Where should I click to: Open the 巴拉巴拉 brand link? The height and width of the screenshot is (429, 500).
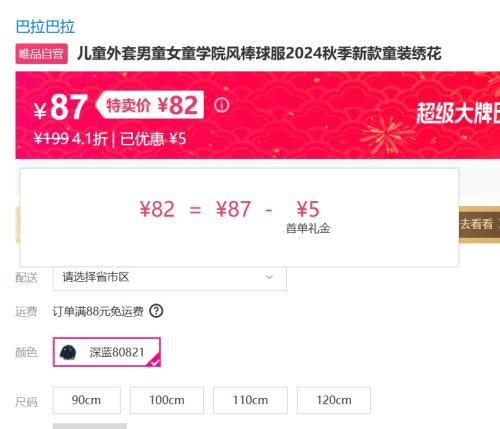click(45, 27)
